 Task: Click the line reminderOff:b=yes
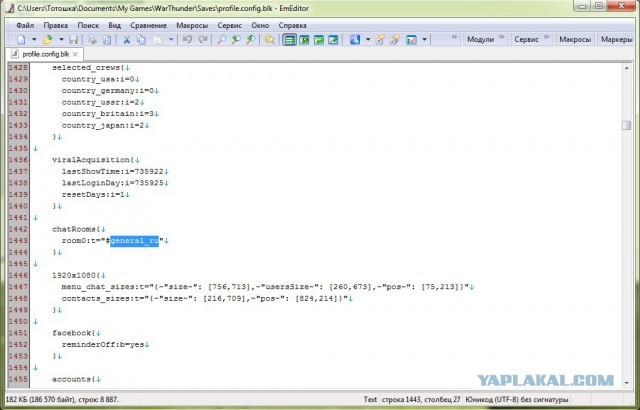pyautogui.click(x=103, y=344)
